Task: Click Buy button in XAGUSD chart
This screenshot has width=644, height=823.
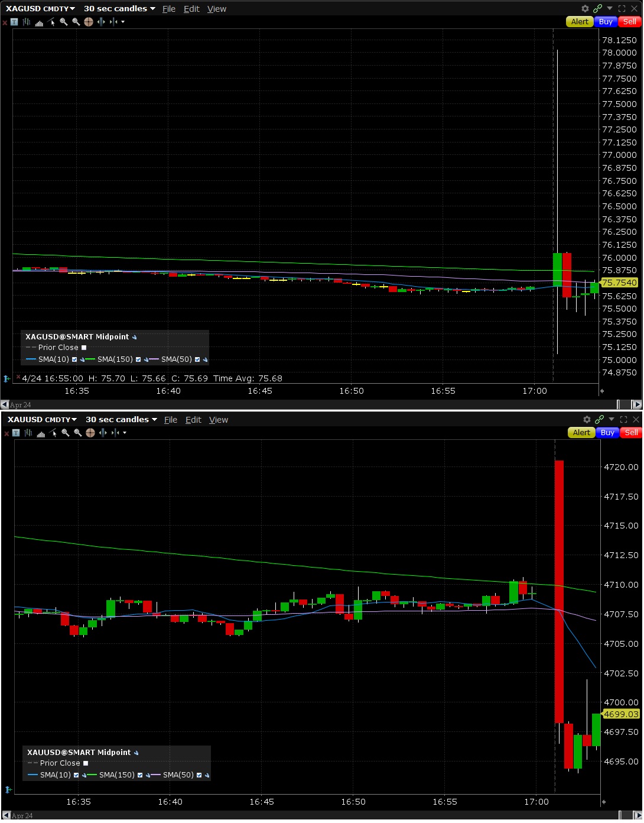Action: pyautogui.click(x=606, y=22)
